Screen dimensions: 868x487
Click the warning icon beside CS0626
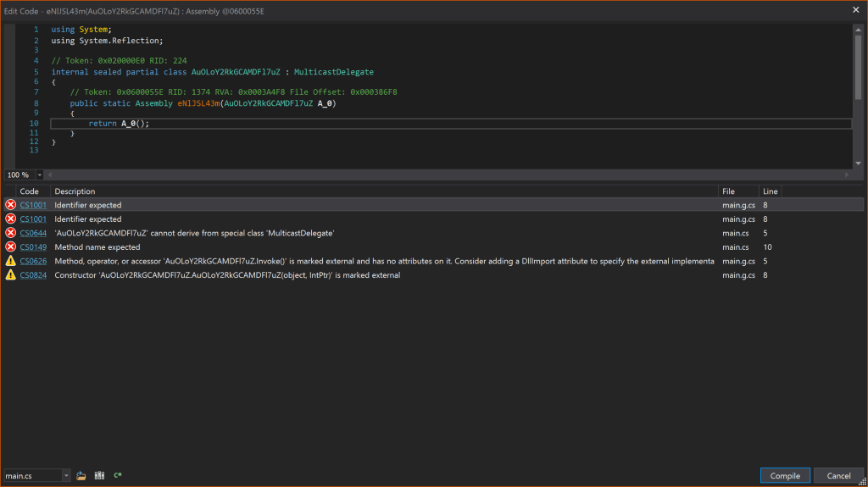click(10, 261)
